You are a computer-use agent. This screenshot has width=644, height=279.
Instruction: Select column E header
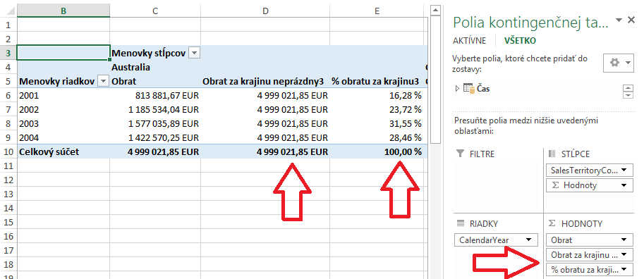click(377, 11)
